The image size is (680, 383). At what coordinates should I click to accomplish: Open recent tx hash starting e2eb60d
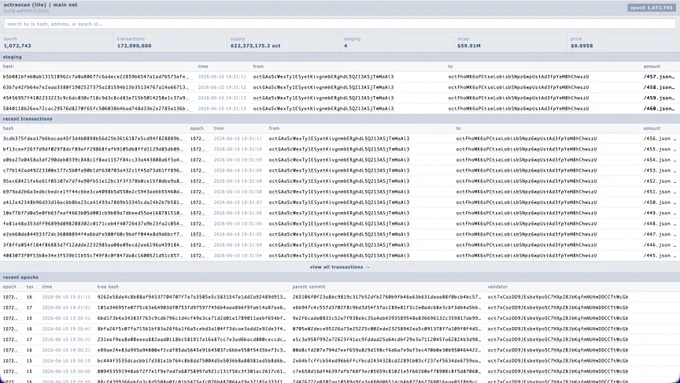(93, 234)
